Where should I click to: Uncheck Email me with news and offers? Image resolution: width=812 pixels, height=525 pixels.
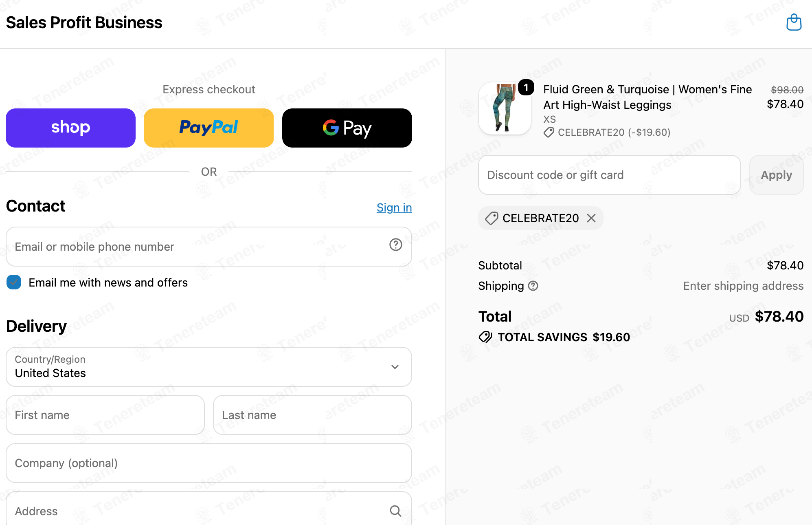point(14,282)
